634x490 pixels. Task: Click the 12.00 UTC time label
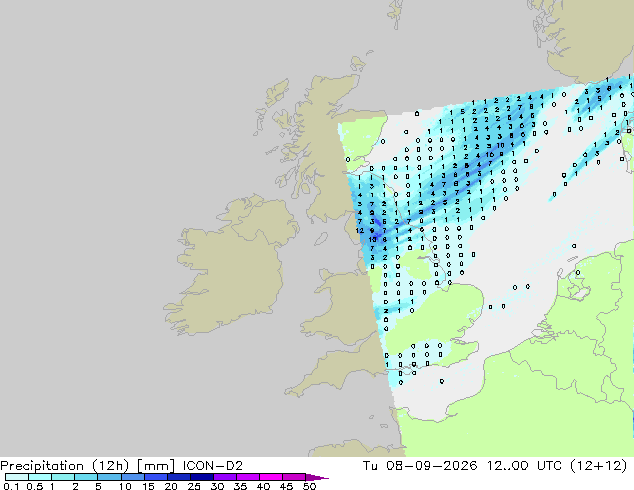point(524,466)
